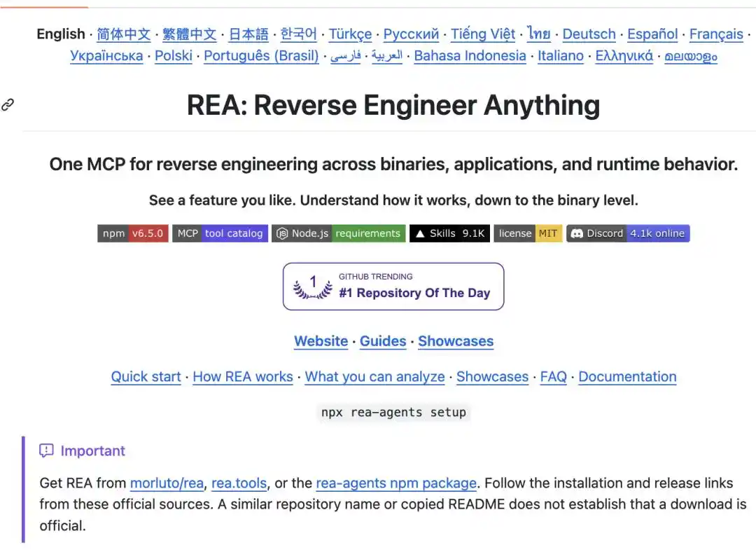Open the npm v6.5.0 badge
This screenshot has height=550, width=756.
pos(133,233)
